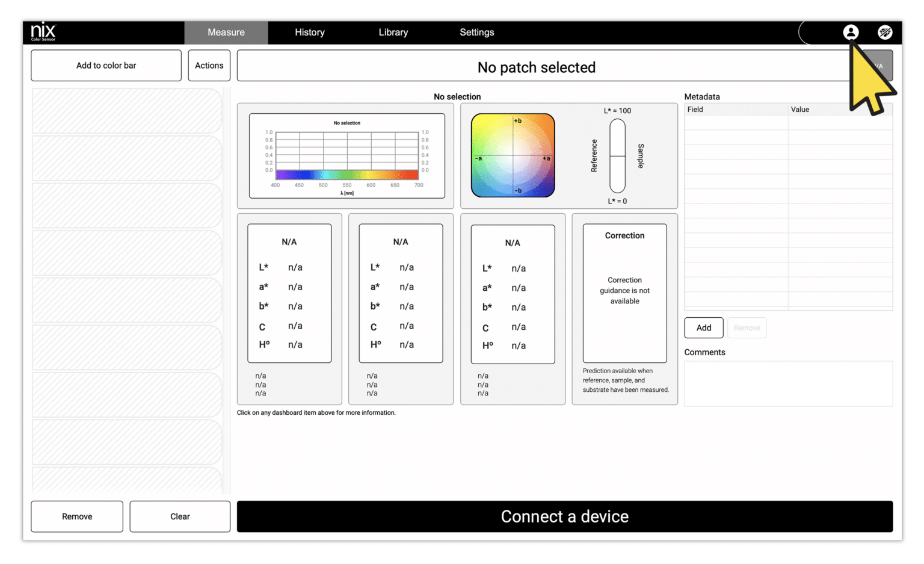The image size is (924, 564).
Task: Switch to the Measure tab
Action: pos(226,33)
